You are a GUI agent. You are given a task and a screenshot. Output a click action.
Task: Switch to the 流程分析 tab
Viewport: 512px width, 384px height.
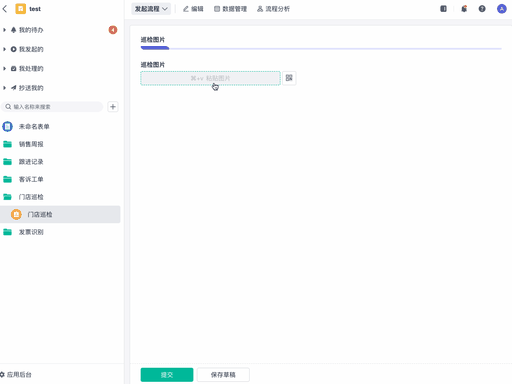[273, 9]
